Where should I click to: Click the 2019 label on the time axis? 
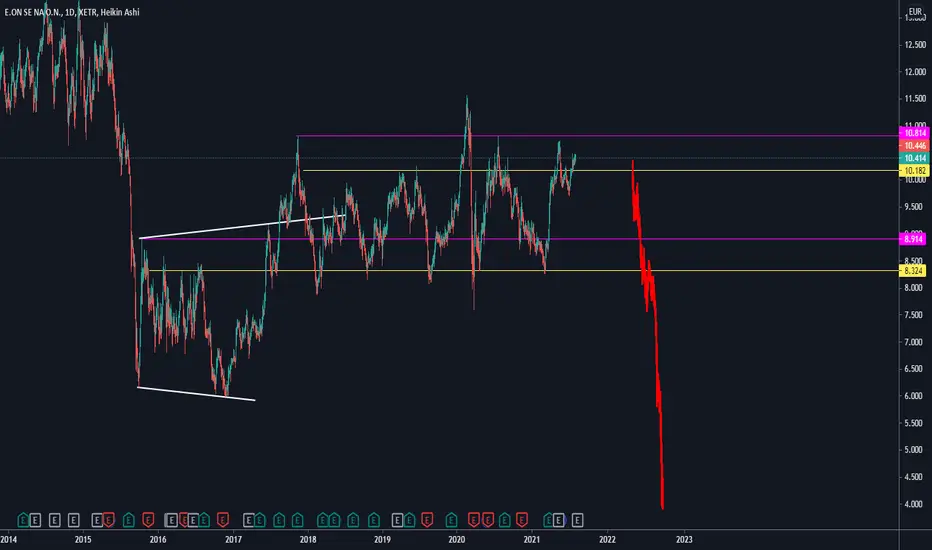point(382,540)
